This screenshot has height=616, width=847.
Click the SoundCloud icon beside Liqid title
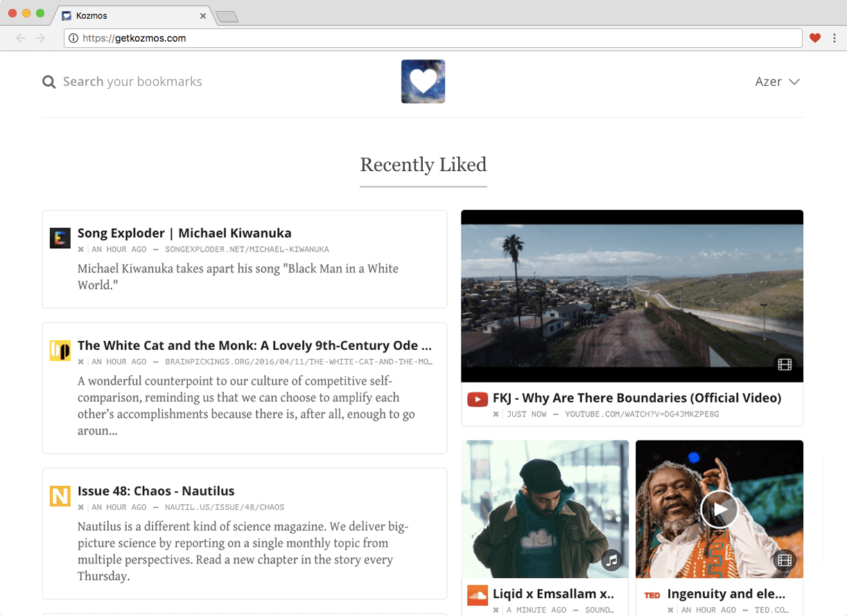click(478, 595)
